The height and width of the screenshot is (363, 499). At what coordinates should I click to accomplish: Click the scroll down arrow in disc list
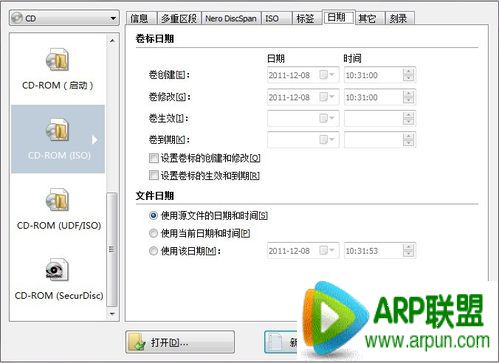point(112,314)
